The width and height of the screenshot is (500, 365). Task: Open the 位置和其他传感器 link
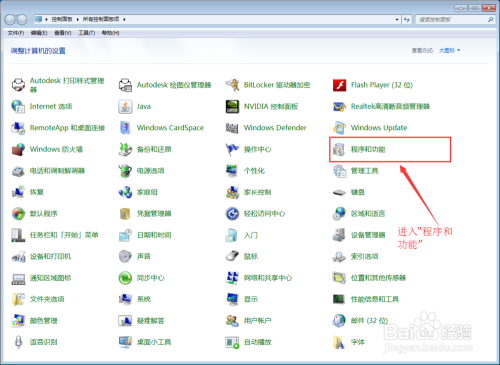378,278
